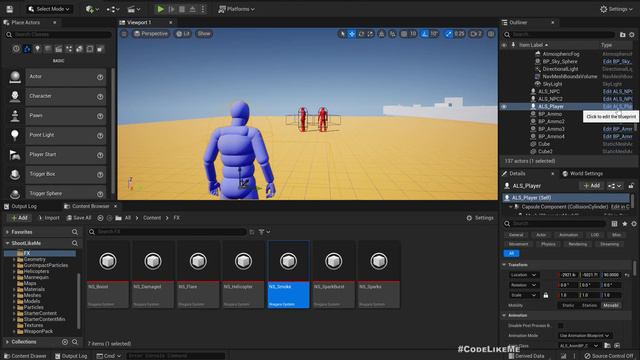Toggle visibility eye for ALS_Player in Outliner
640x360 pixels.
point(504,107)
